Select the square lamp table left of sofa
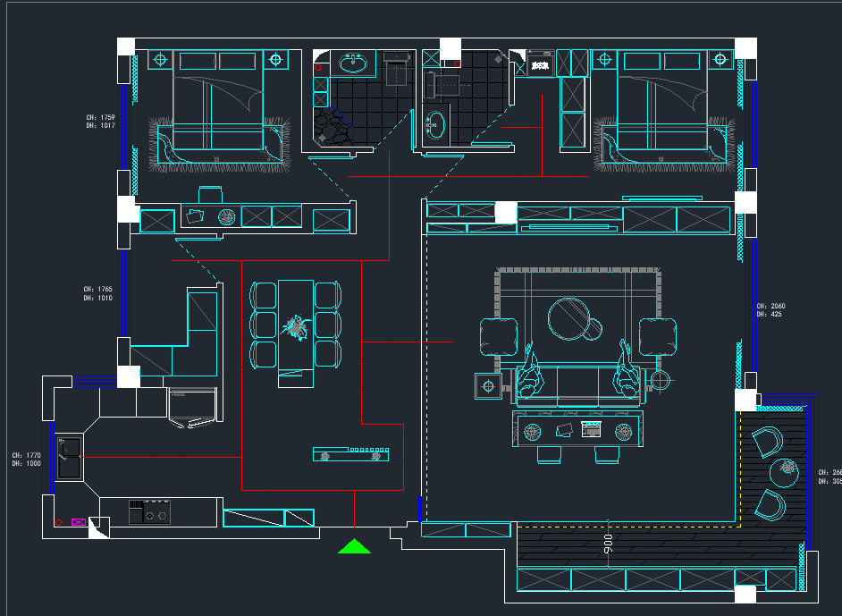The image size is (842, 616). tap(489, 386)
